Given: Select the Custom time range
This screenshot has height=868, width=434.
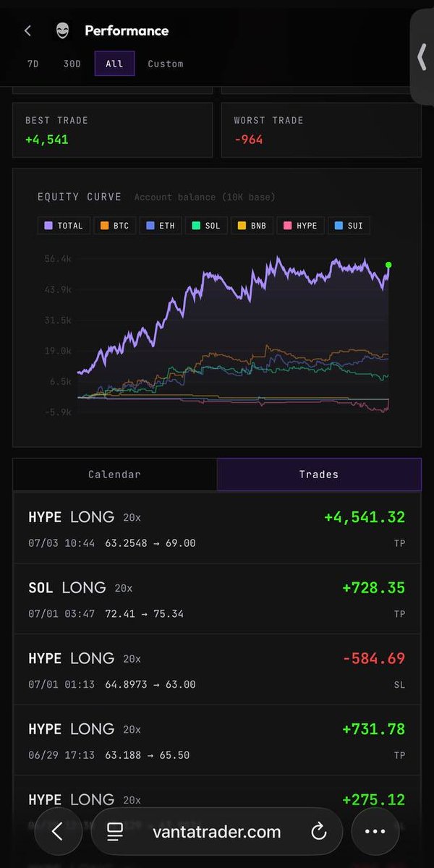Looking at the screenshot, I should [166, 64].
